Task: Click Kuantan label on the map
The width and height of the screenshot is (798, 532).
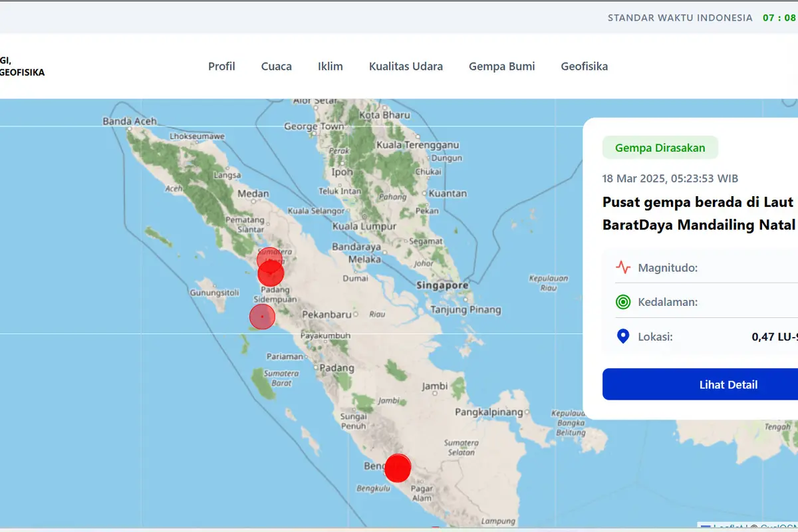Action: [x=448, y=194]
